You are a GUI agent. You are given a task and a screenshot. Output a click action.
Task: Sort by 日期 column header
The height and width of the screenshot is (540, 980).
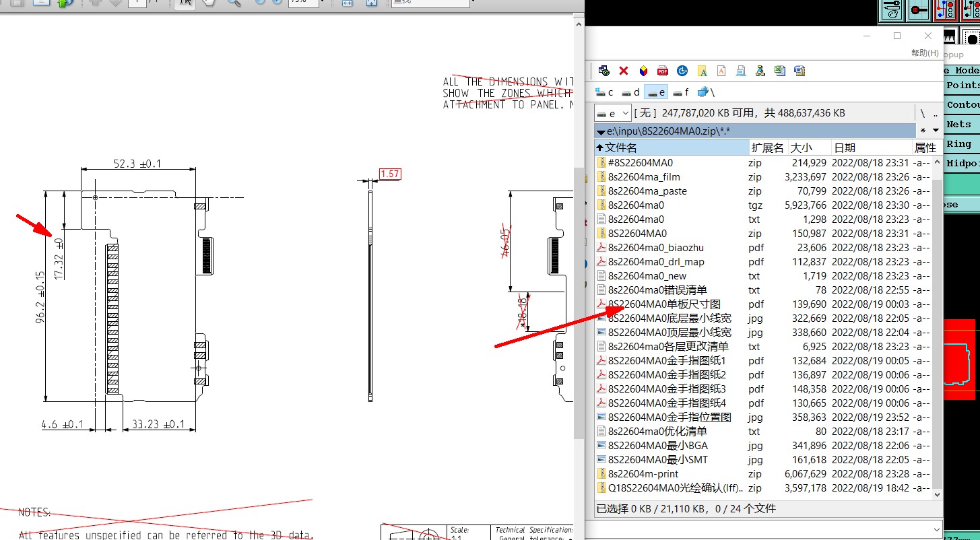pyautogui.click(x=871, y=147)
